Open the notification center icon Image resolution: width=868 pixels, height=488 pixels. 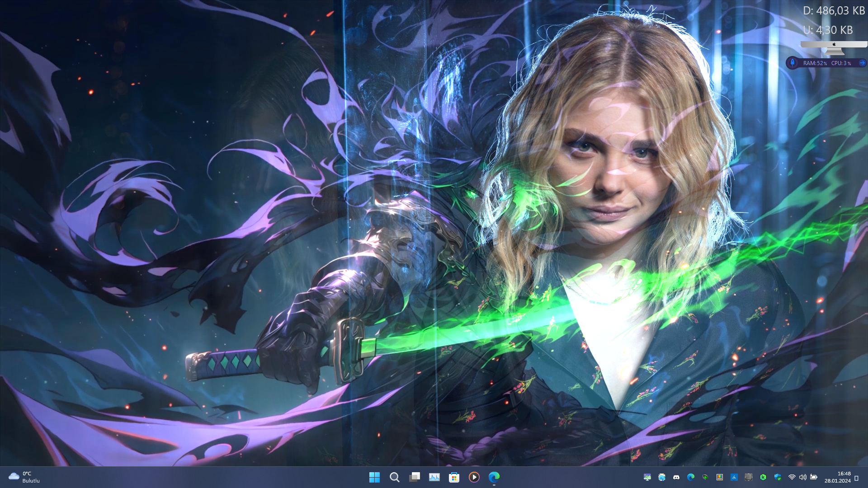[856, 478]
